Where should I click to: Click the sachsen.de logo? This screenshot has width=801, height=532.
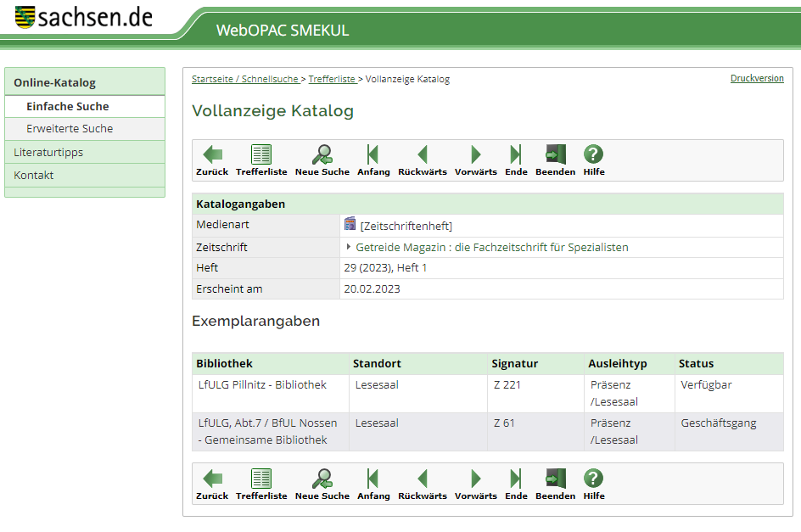coord(84,17)
